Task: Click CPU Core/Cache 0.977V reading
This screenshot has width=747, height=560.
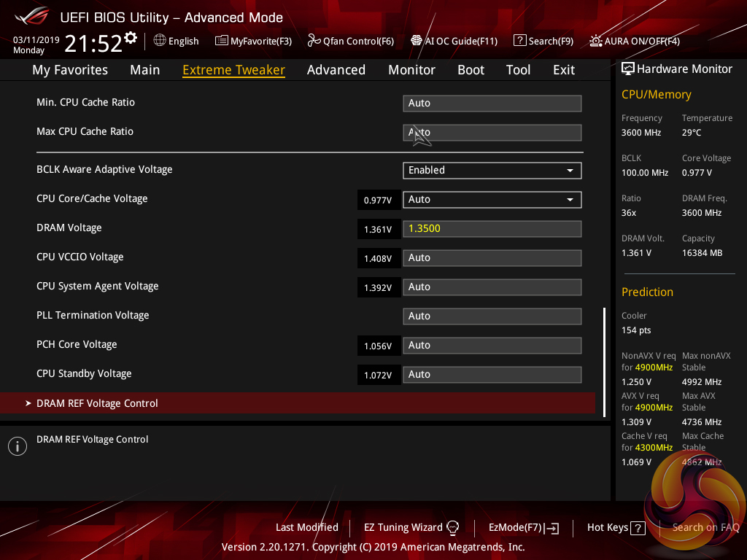Action: (378, 201)
